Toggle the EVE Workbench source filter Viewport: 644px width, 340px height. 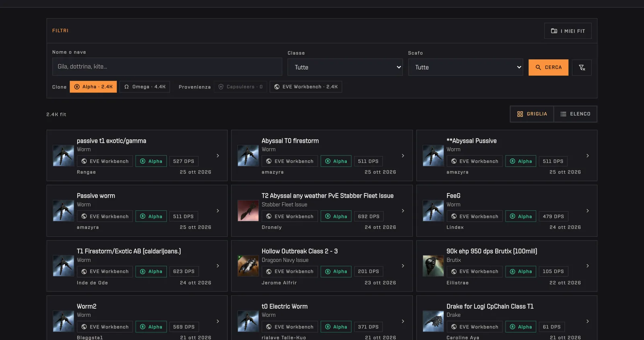click(x=306, y=87)
